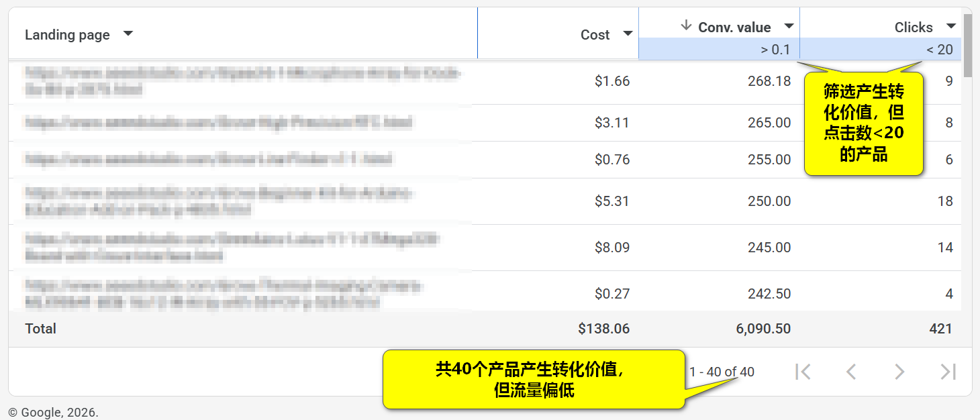Select clicks cell showing 18

pos(945,201)
